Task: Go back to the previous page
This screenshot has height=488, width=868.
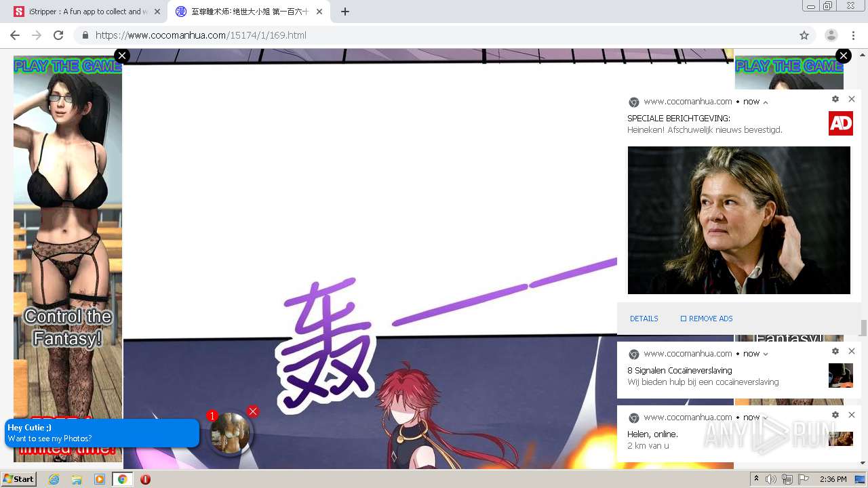Action: pos(15,35)
